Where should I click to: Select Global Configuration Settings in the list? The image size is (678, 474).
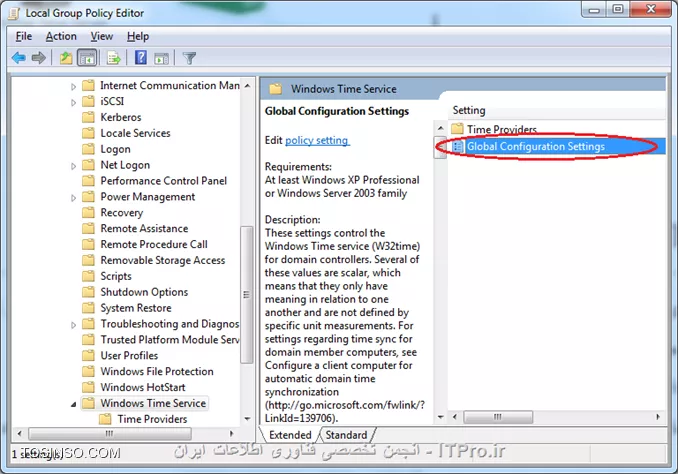pos(557,147)
